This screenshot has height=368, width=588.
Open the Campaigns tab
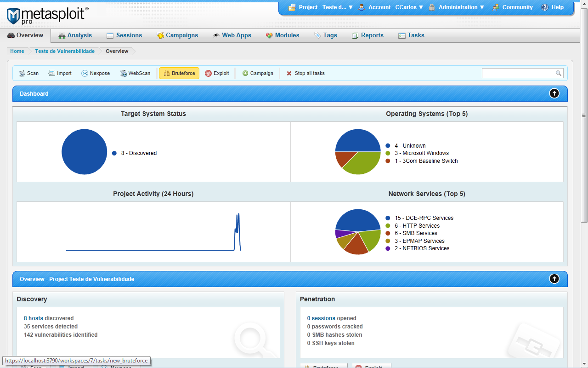click(177, 35)
